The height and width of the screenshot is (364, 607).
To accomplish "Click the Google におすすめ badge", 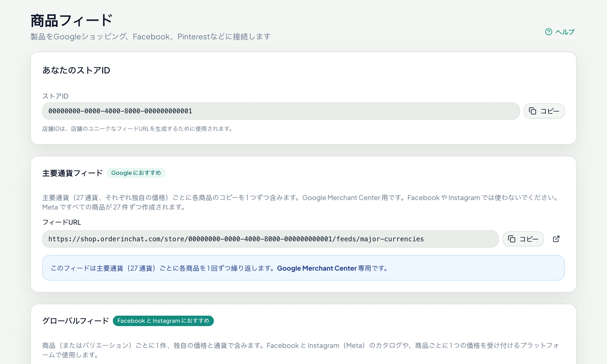I will point(136,173).
